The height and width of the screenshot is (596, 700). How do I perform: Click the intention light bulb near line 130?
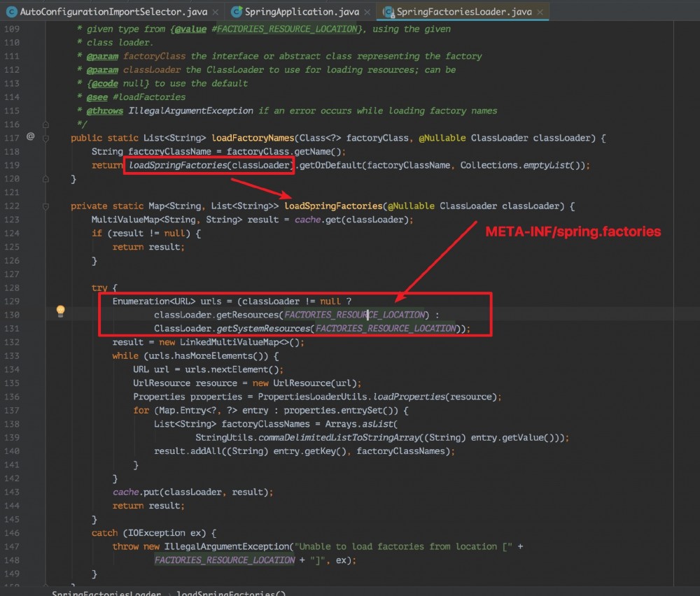coord(60,311)
